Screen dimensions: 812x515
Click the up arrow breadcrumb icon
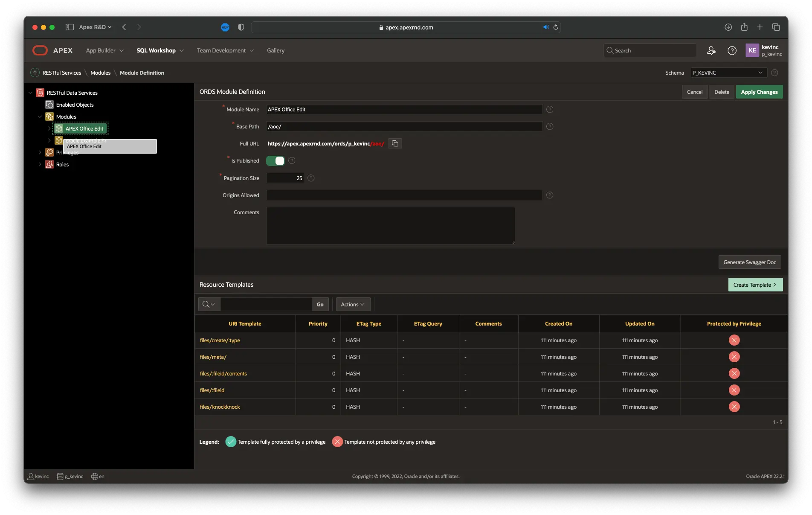coord(35,73)
